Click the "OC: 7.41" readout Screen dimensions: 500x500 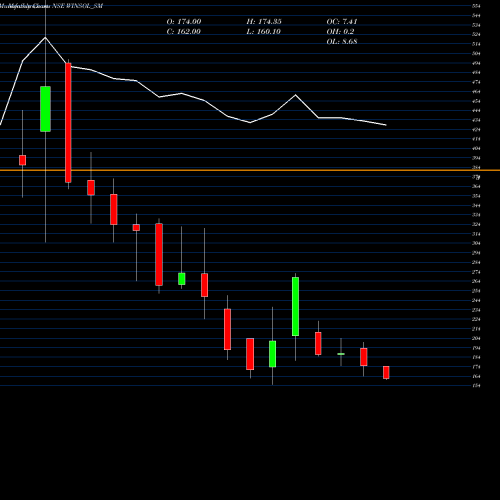pyautogui.click(x=342, y=22)
